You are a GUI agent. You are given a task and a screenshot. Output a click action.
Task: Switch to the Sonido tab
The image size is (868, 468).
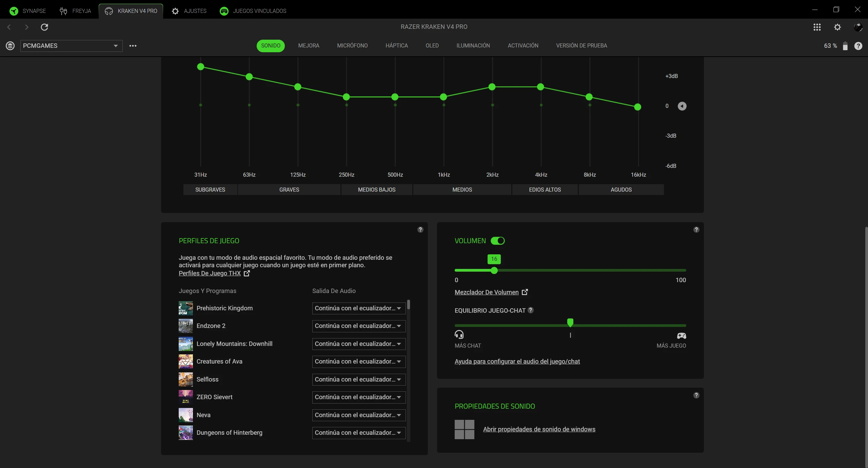coord(271,46)
